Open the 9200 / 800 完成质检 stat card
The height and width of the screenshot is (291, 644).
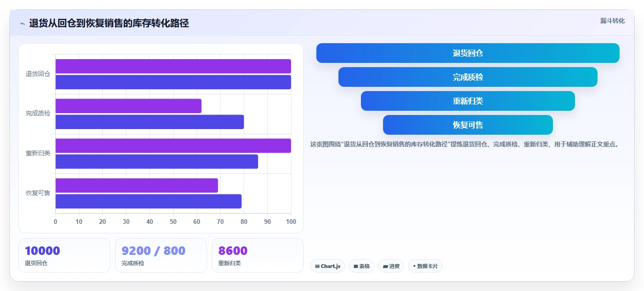(161, 255)
